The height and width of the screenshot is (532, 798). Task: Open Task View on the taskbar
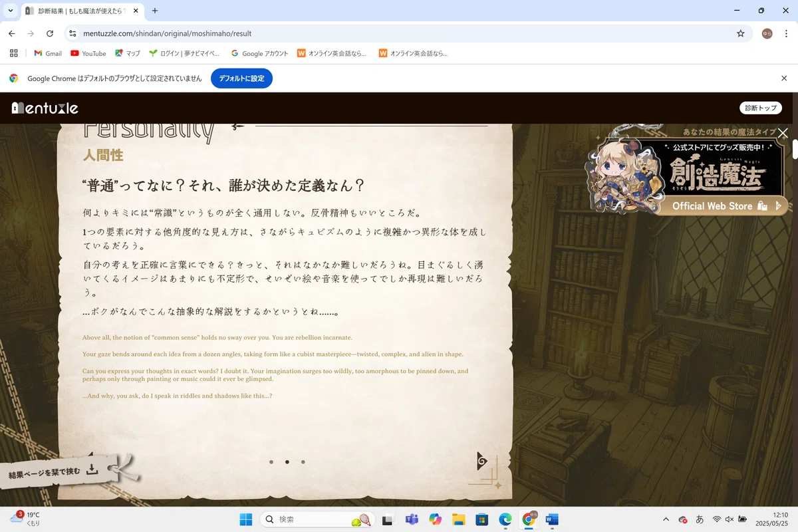pyautogui.click(x=388, y=519)
